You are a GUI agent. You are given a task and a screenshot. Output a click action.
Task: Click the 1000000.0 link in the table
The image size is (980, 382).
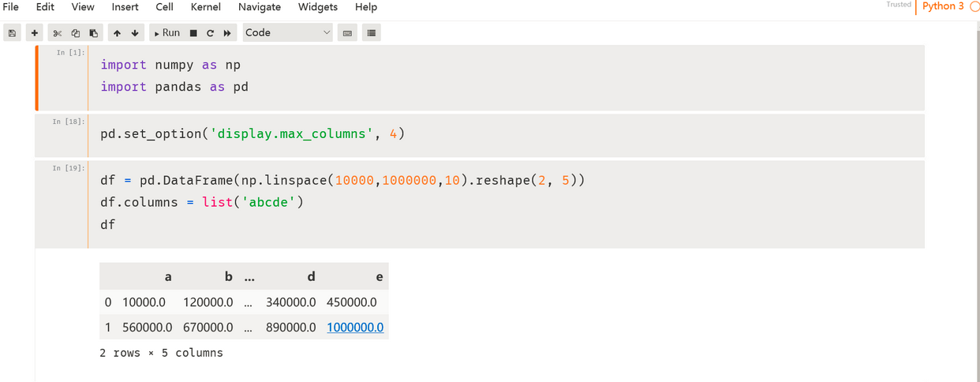click(355, 327)
